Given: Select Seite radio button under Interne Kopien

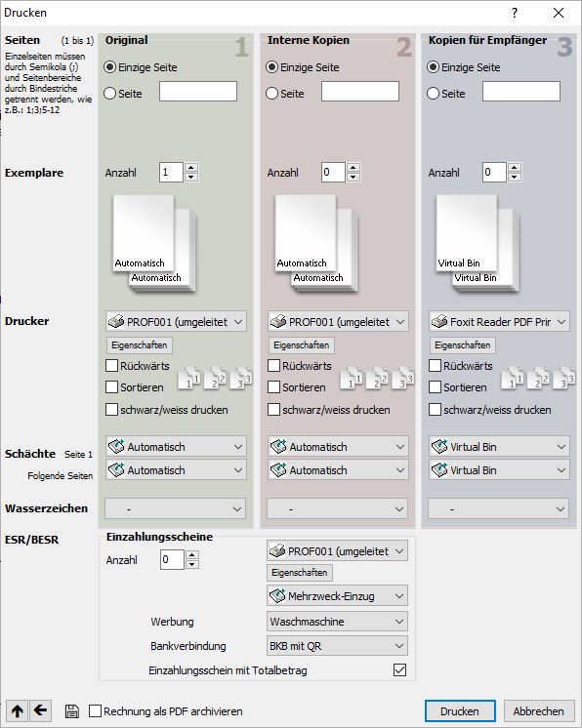Looking at the screenshot, I should [272, 94].
